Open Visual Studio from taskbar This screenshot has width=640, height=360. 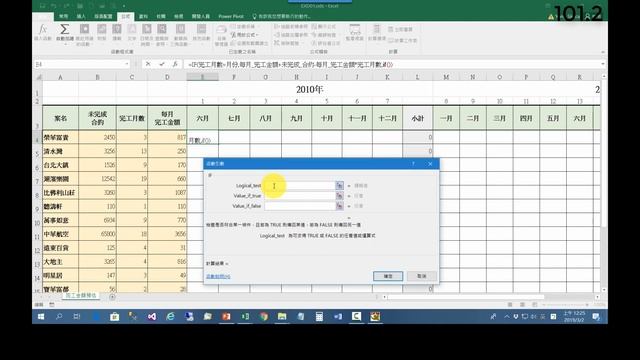[x=152, y=316]
